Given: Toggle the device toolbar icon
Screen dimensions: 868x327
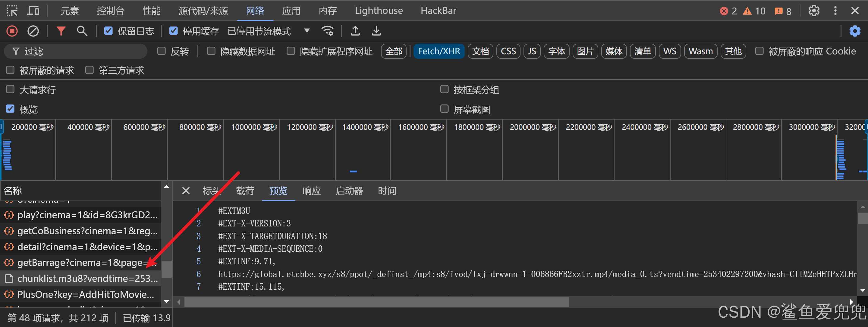Looking at the screenshot, I should [33, 11].
